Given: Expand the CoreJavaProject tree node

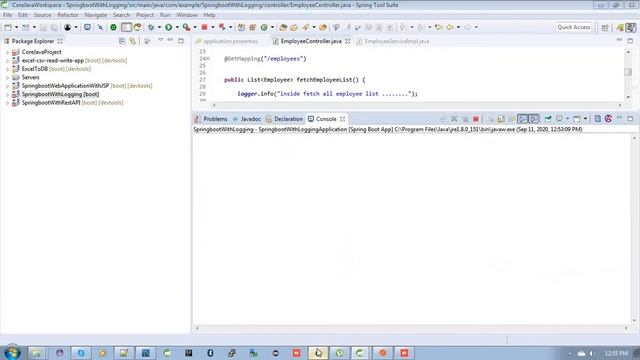Looking at the screenshot, I should point(7,52).
